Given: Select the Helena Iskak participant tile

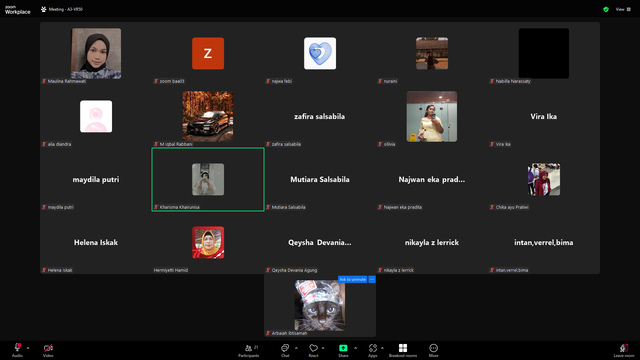Looking at the screenshot, I should tap(96, 242).
